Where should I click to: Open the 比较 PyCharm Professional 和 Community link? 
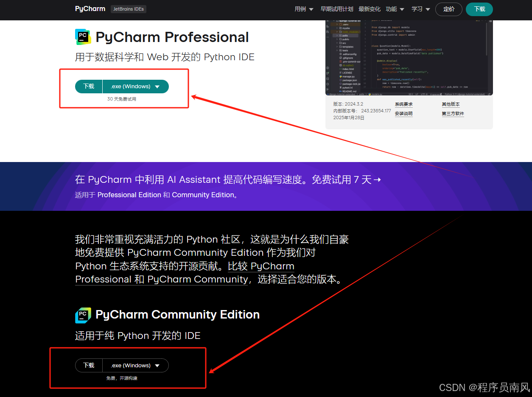pos(185,273)
